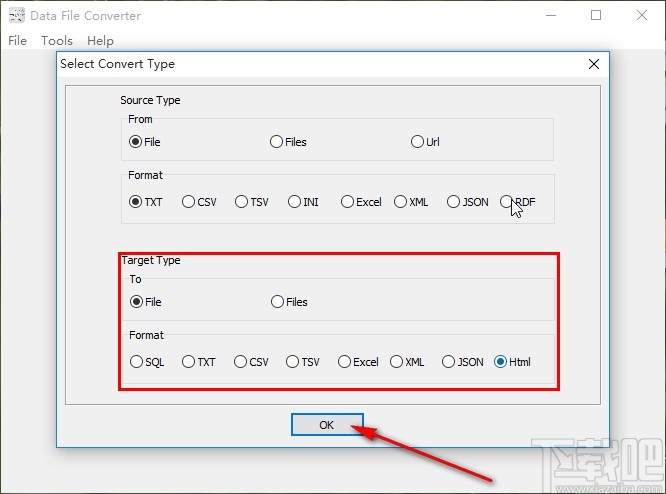
Task: Choose Excel as source format
Action: click(x=361, y=202)
